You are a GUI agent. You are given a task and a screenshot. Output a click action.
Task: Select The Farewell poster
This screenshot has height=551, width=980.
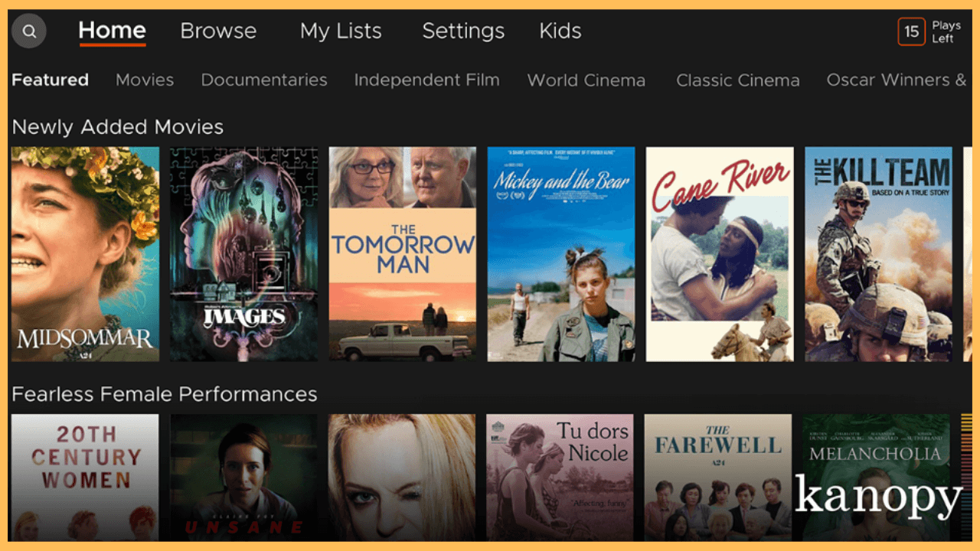718,478
